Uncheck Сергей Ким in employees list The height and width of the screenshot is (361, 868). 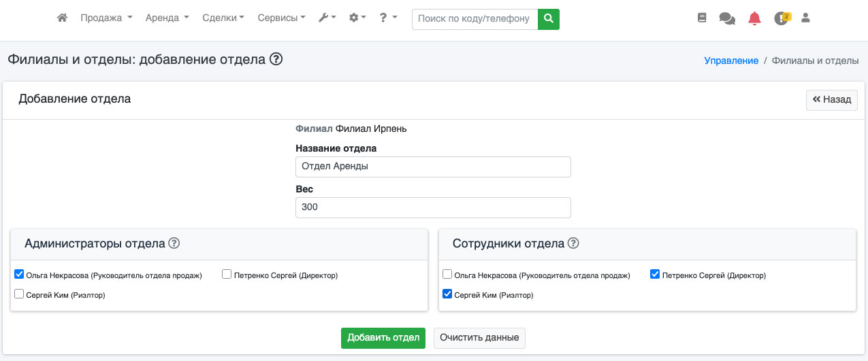pyautogui.click(x=447, y=294)
